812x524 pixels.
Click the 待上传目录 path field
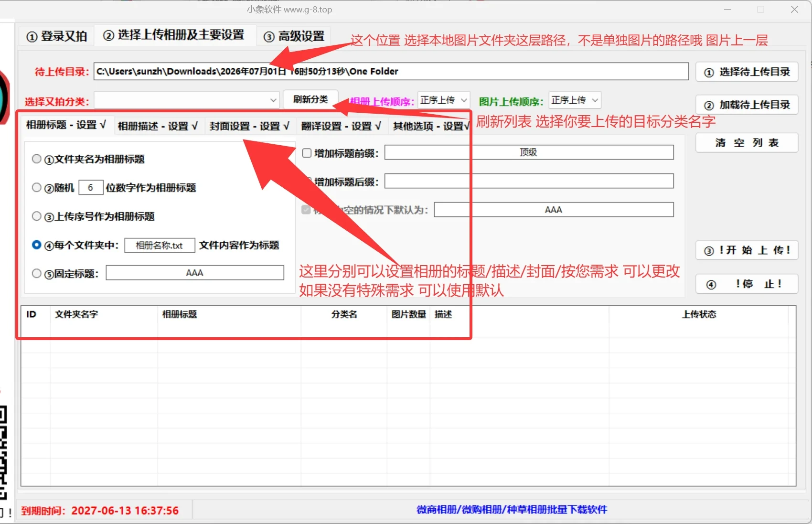coord(391,72)
